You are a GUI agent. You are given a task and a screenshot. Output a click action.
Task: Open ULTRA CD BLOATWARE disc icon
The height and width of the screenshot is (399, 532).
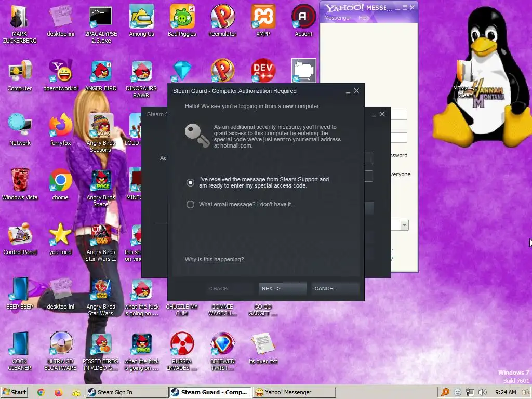point(60,351)
